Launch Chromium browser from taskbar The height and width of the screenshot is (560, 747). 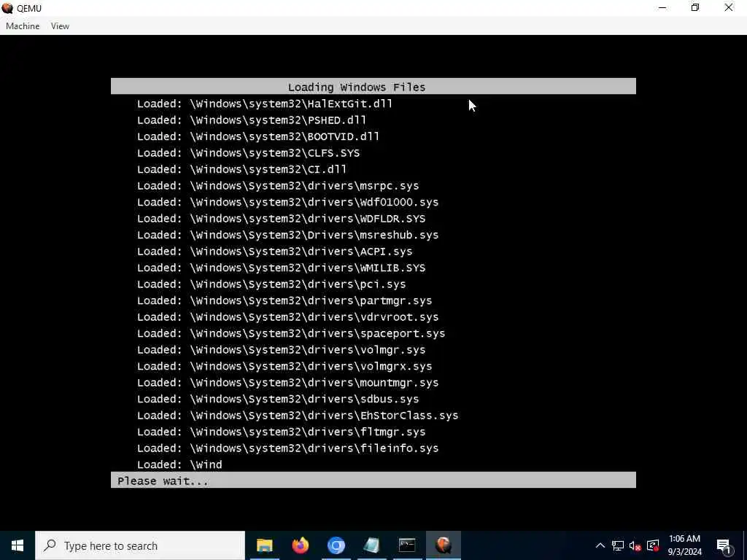336,545
